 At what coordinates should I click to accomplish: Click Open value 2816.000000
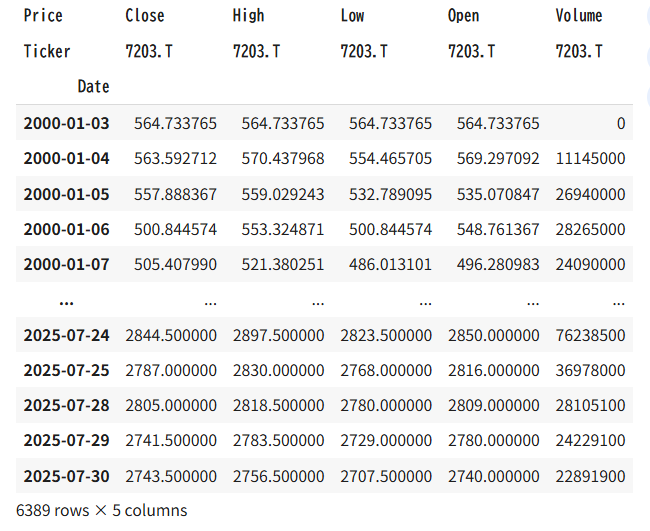494,371
